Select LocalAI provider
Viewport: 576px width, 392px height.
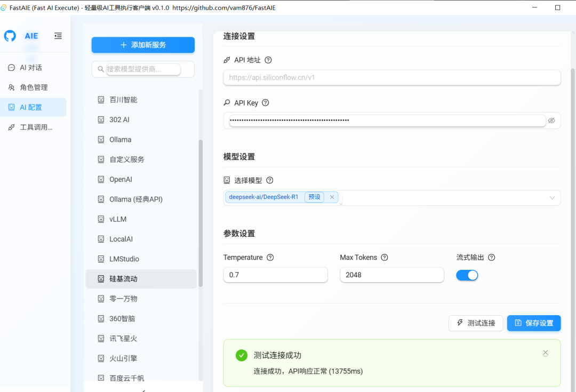coord(141,239)
